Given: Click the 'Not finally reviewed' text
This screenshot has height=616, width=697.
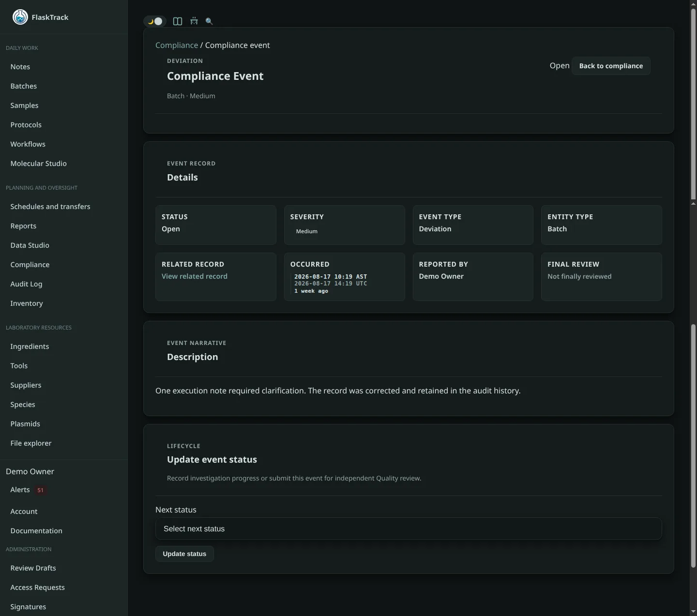Looking at the screenshot, I should (x=579, y=276).
